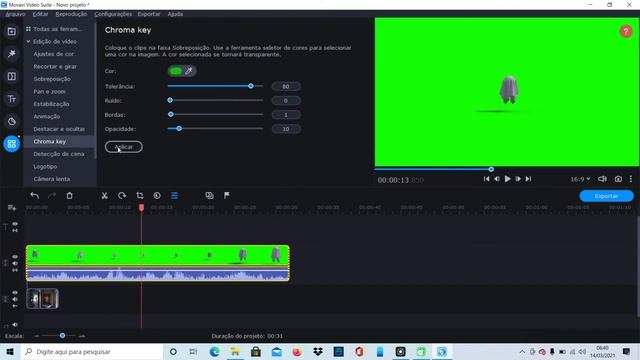This screenshot has height=360, width=640.
Task: Toggle visibility of the overlay track
Action: 15,257
